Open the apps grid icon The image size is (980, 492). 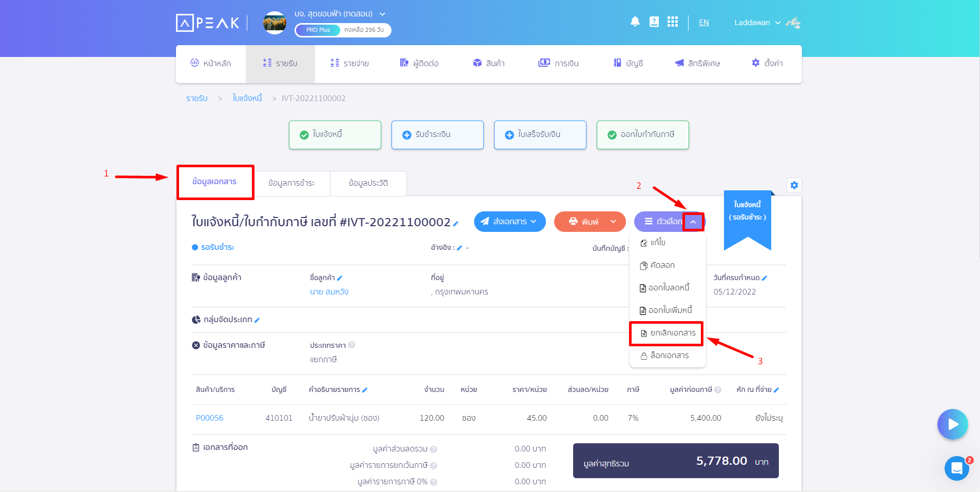[x=672, y=22]
